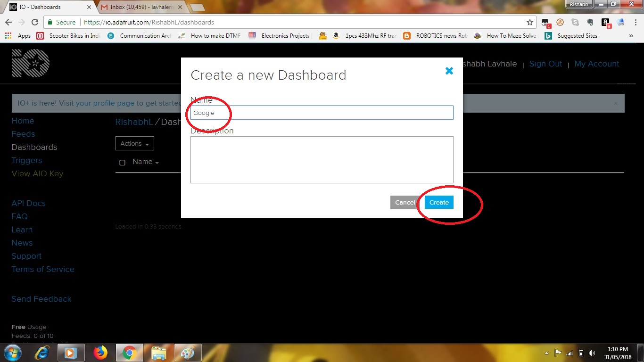Viewport: 644px width, 362px height.
Task: Open Dashboards in the sidebar
Action: (34, 147)
